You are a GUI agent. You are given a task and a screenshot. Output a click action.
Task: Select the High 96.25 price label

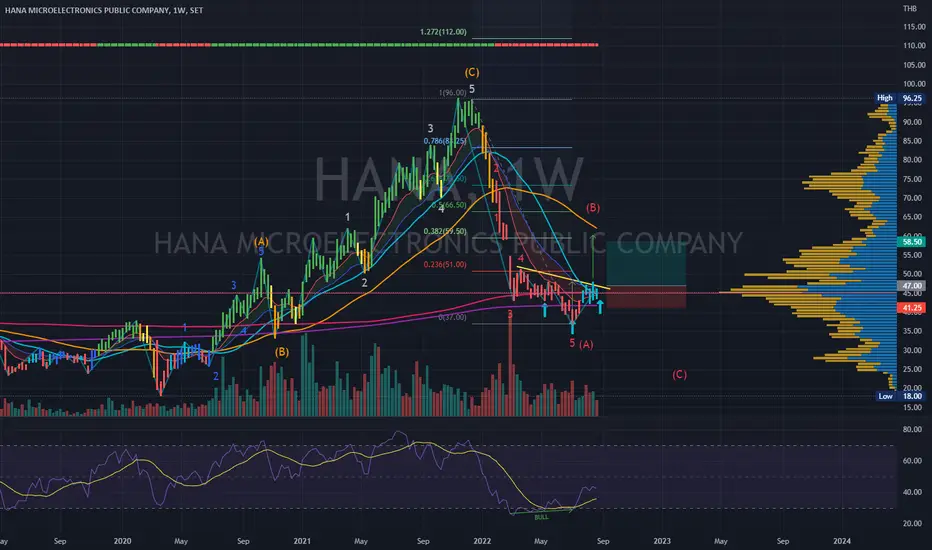coord(899,98)
